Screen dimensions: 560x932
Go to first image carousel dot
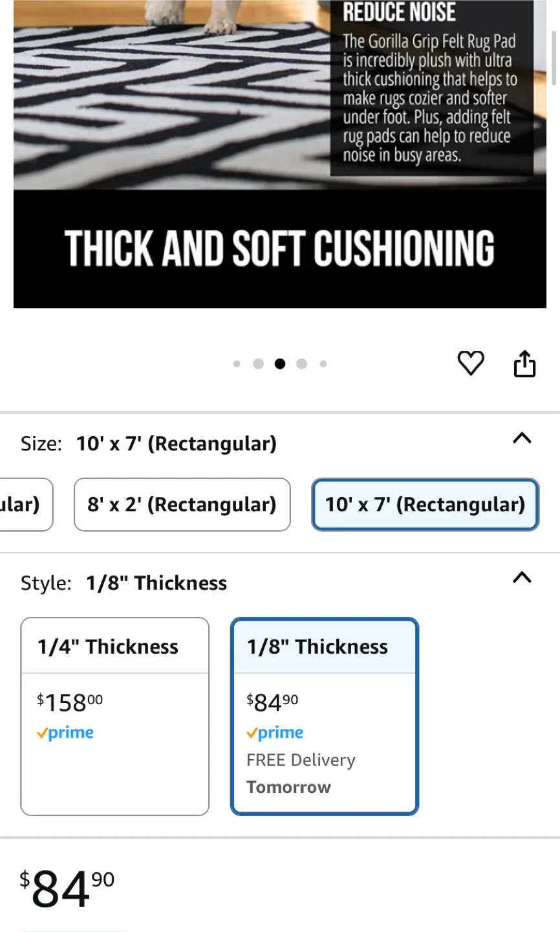237,364
